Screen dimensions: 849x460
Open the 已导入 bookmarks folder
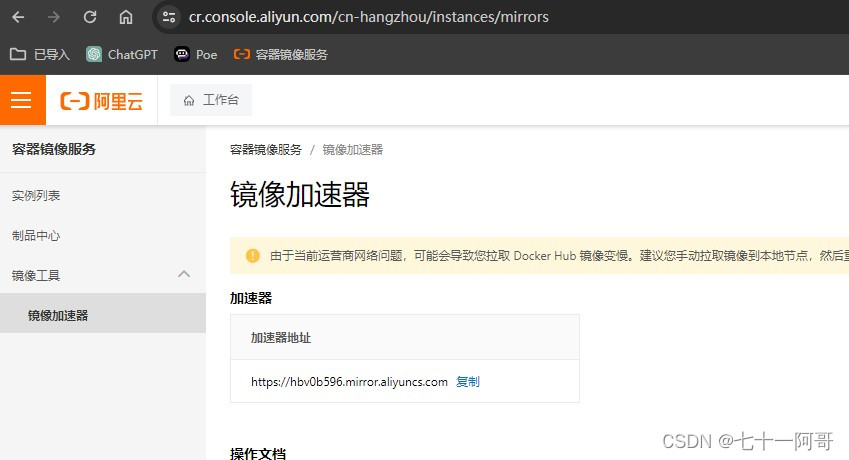point(40,55)
